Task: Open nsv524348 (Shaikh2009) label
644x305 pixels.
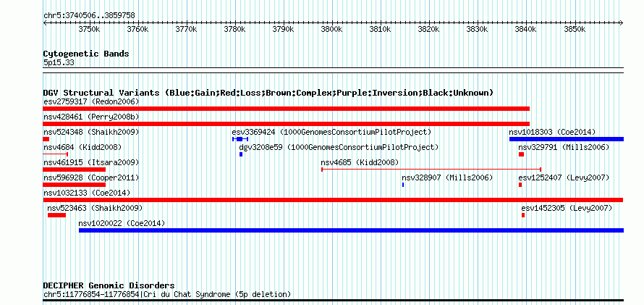Action: tap(91, 133)
